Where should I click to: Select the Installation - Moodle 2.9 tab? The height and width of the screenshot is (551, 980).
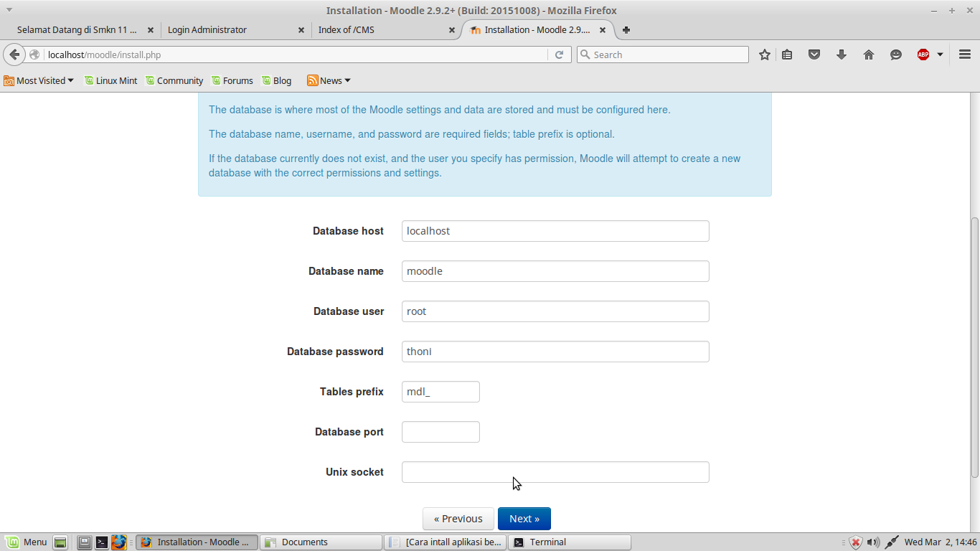click(537, 30)
